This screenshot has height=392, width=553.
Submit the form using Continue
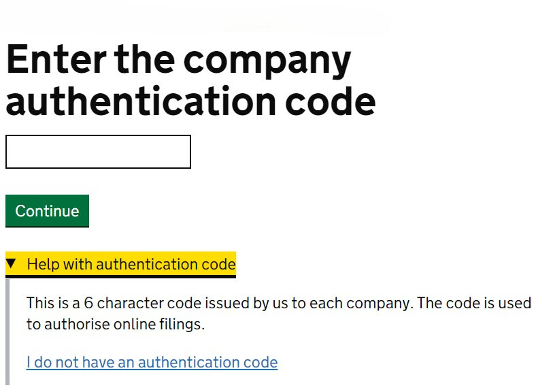[x=47, y=211]
